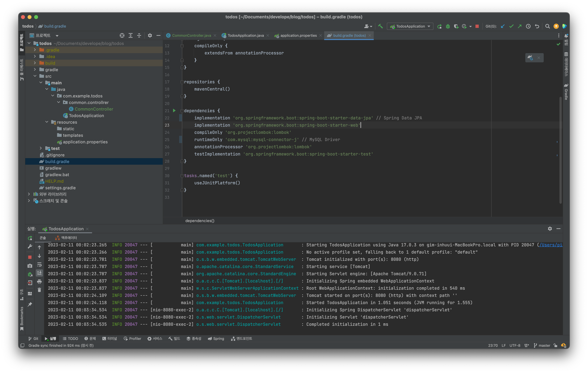
Task: Click the master Git branch widget
Action: click(542, 345)
